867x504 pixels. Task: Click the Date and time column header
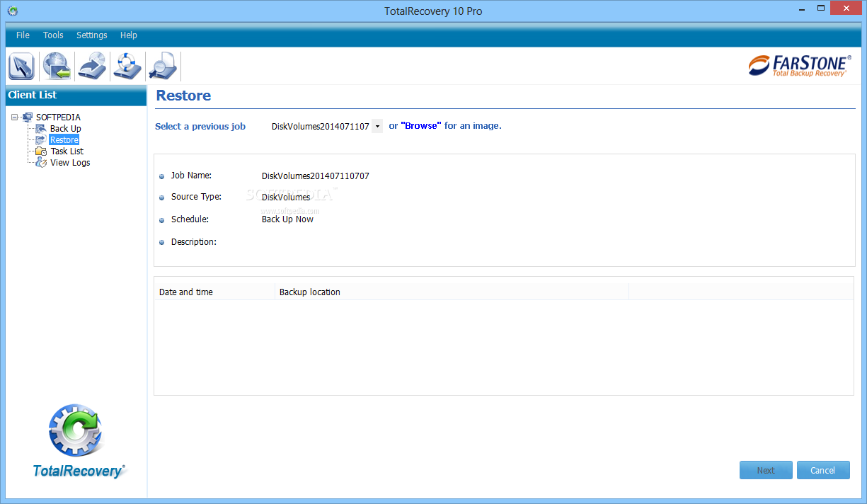tap(215, 292)
